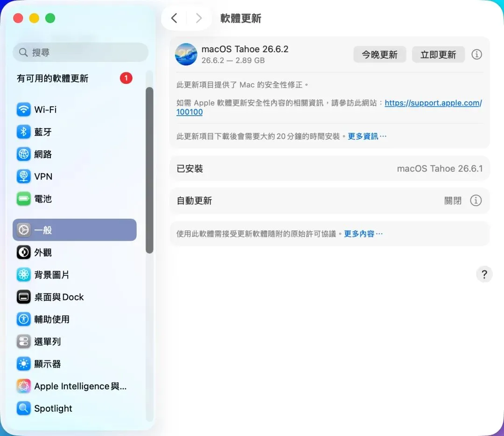Open the 顯示器 display icon
504x436 pixels.
pos(23,364)
